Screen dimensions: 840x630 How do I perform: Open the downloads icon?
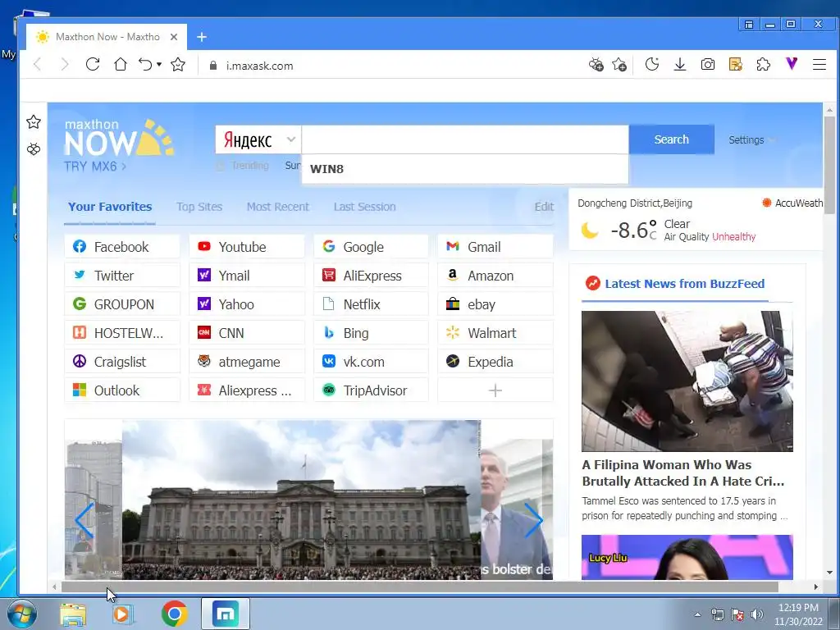pyautogui.click(x=680, y=65)
